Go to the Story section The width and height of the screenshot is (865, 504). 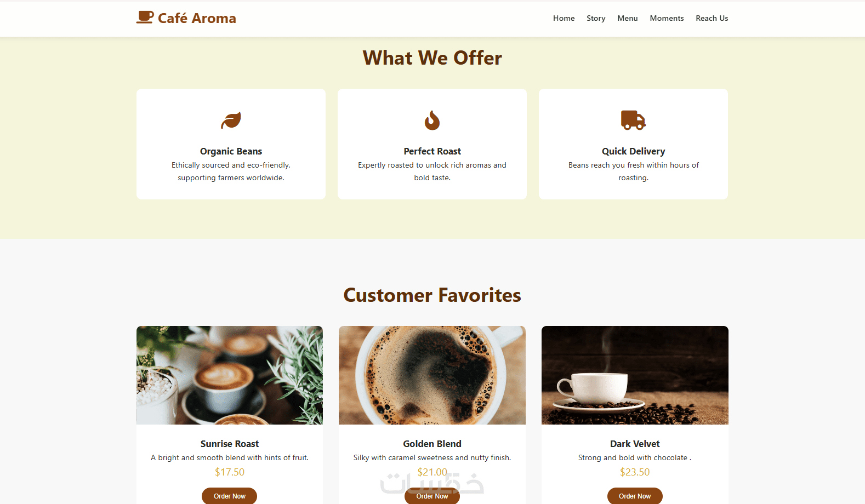[596, 18]
